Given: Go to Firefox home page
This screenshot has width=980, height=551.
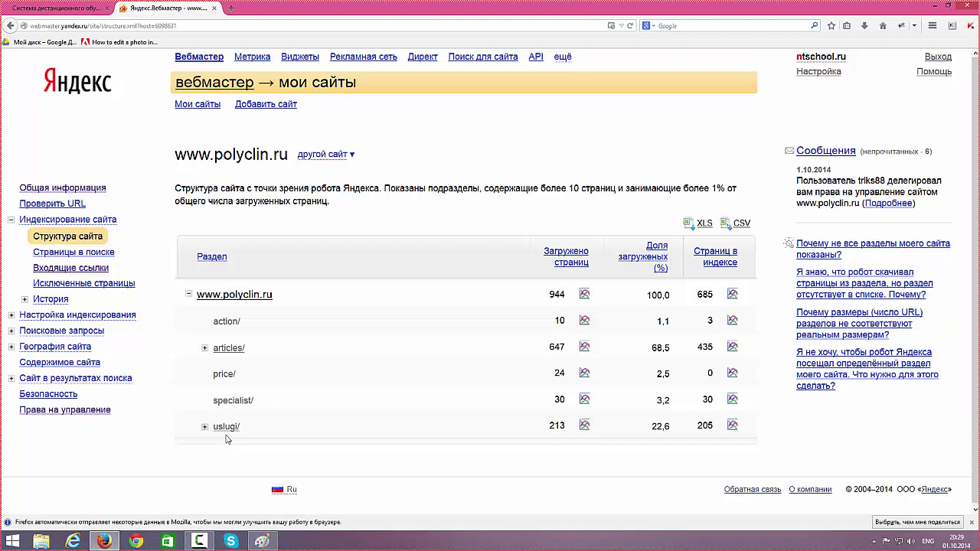Looking at the screenshot, I should (x=883, y=25).
